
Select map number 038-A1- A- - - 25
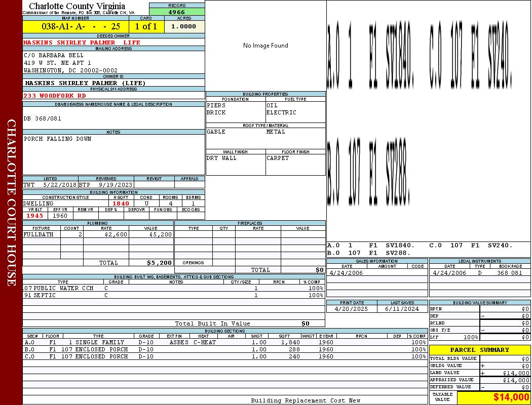click(81, 26)
